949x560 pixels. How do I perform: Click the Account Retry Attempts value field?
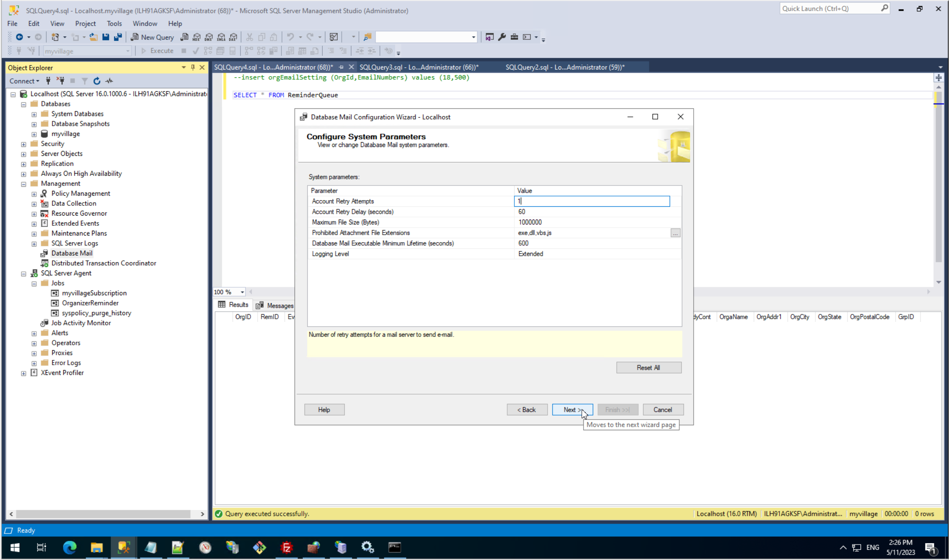[591, 201]
